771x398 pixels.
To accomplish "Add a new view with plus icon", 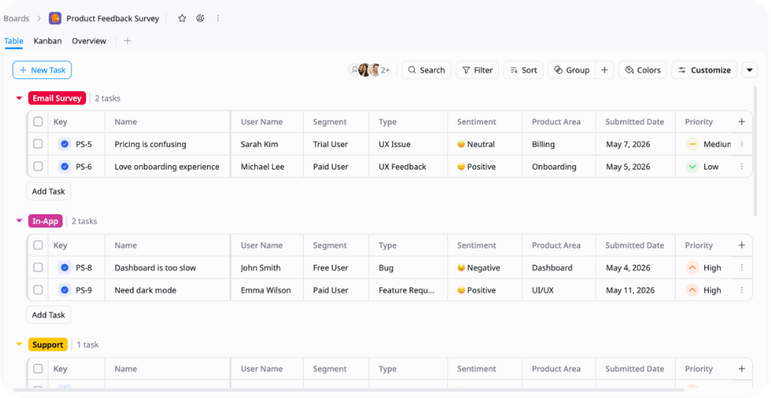I will (127, 41).
